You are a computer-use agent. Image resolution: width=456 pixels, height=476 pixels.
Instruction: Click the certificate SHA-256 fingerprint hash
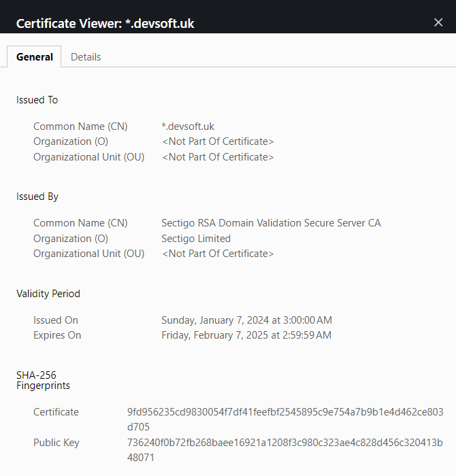point(285,420)
